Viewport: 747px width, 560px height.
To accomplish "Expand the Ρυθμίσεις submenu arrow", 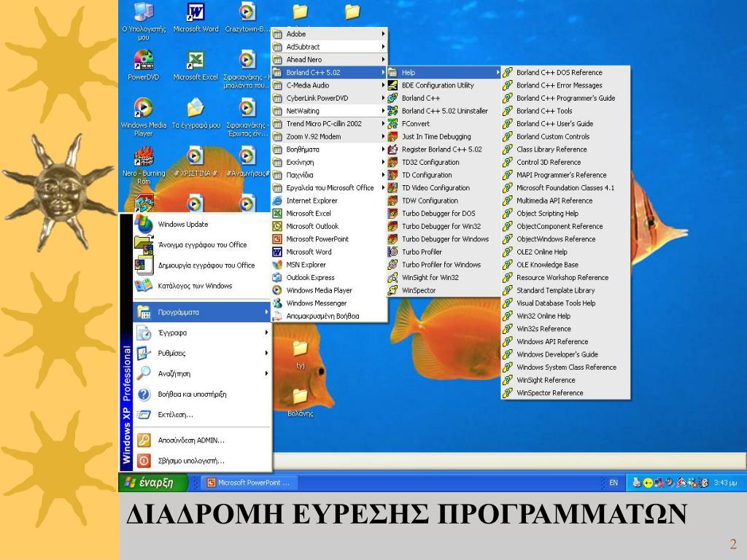I will (266, 354).
